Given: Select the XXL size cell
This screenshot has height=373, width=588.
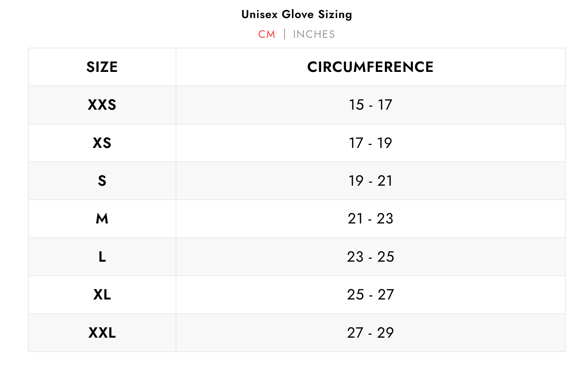Looking at the screenshot, I should coord(102,333).
